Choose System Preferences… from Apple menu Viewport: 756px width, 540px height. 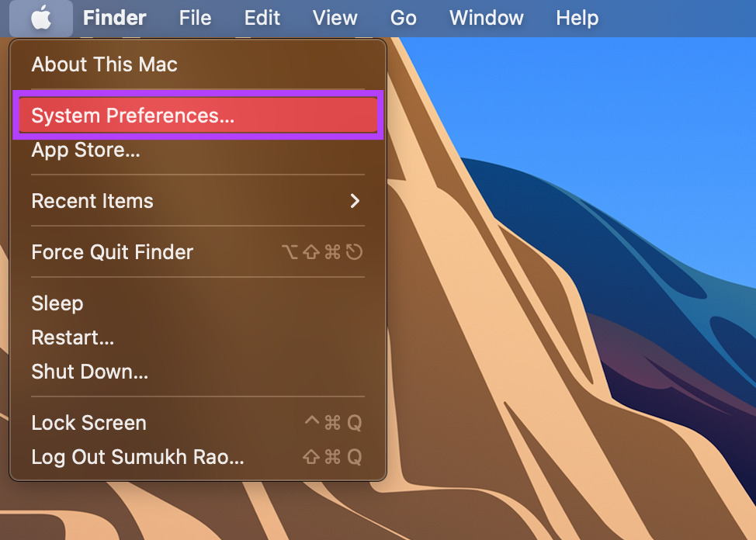point(198,116)
